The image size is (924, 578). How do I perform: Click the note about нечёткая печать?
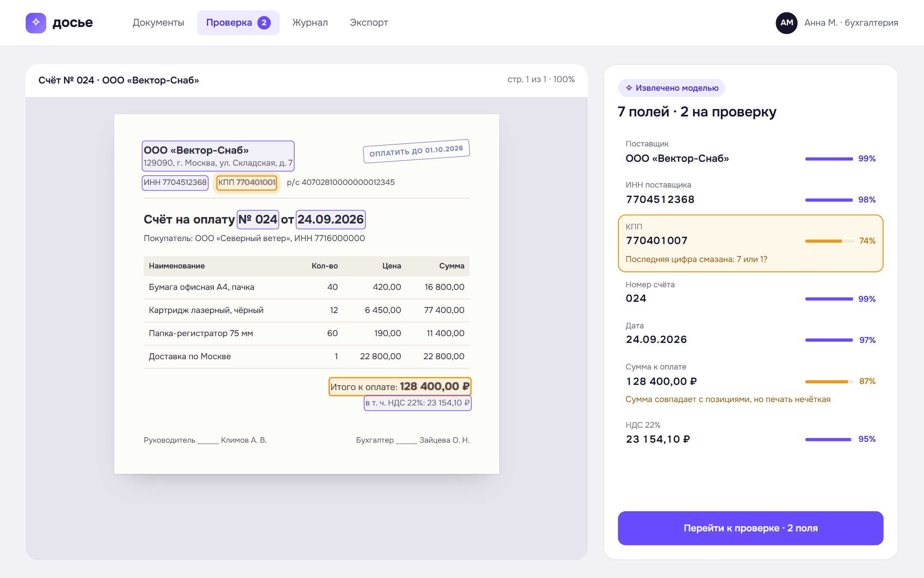(728, 399)
